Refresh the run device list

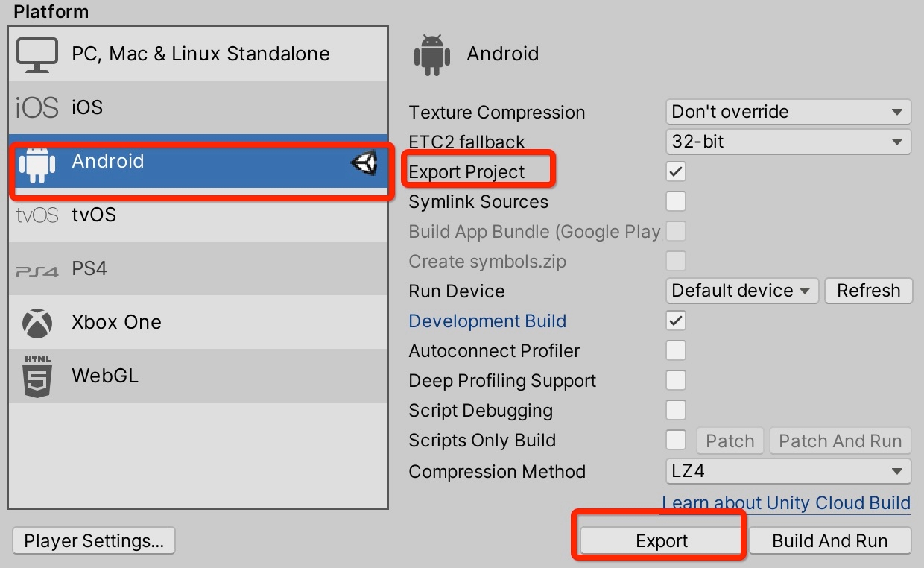click(868, 291)
